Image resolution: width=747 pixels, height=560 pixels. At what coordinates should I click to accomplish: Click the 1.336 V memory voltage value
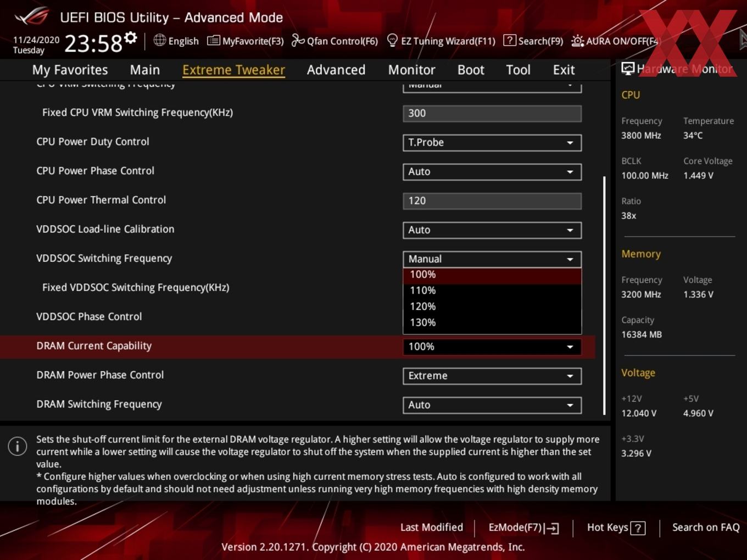click(x=698, y=295)
